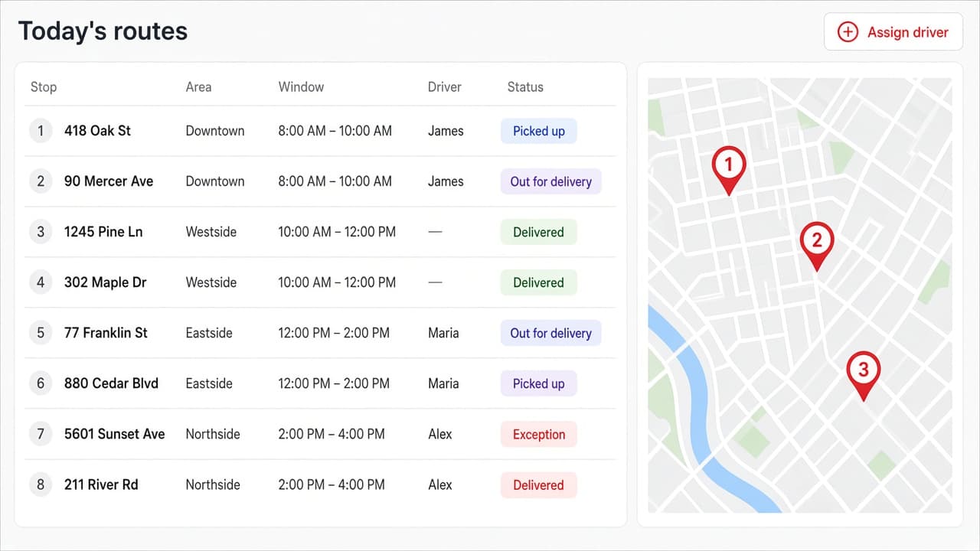
Task: Click Delivered status for 211 River Rd
Action: click(539, 484)
